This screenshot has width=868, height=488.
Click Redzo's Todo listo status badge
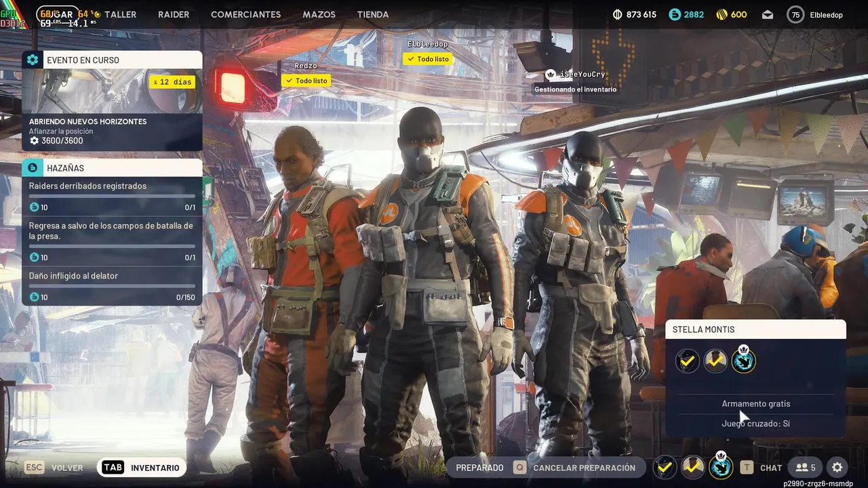click(306, 81)
